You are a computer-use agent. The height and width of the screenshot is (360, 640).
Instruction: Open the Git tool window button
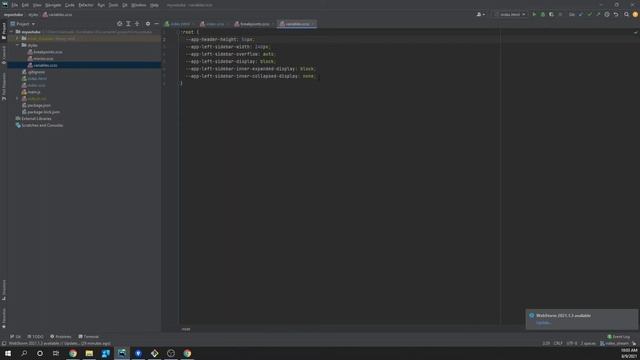[x=16, y=337]
